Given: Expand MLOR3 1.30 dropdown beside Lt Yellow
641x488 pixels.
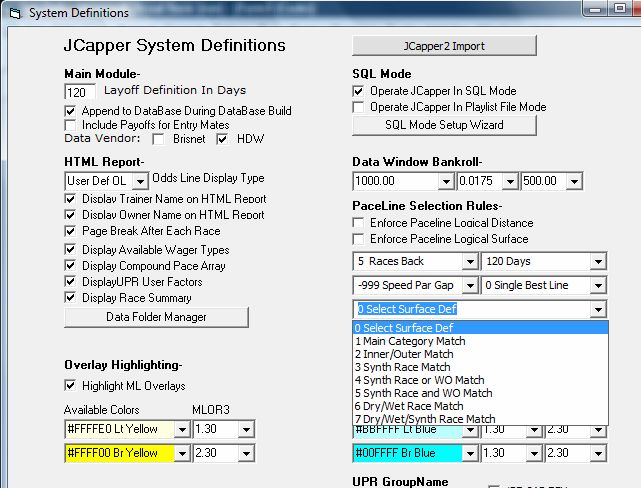Looking at the screenshot, I should click(x=247, y=430).
